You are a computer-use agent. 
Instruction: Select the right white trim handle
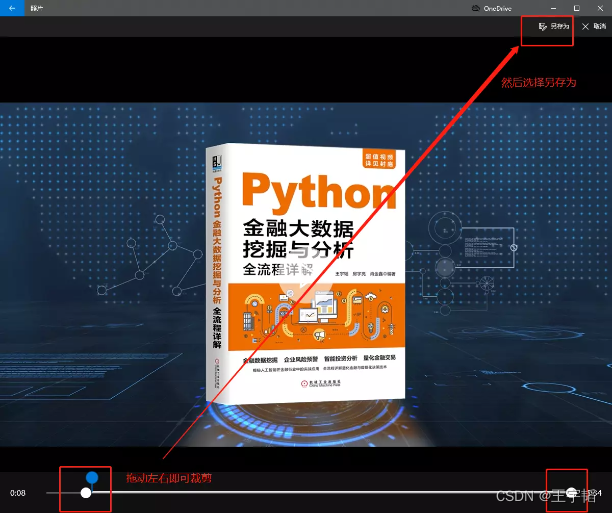click(571, 493)
